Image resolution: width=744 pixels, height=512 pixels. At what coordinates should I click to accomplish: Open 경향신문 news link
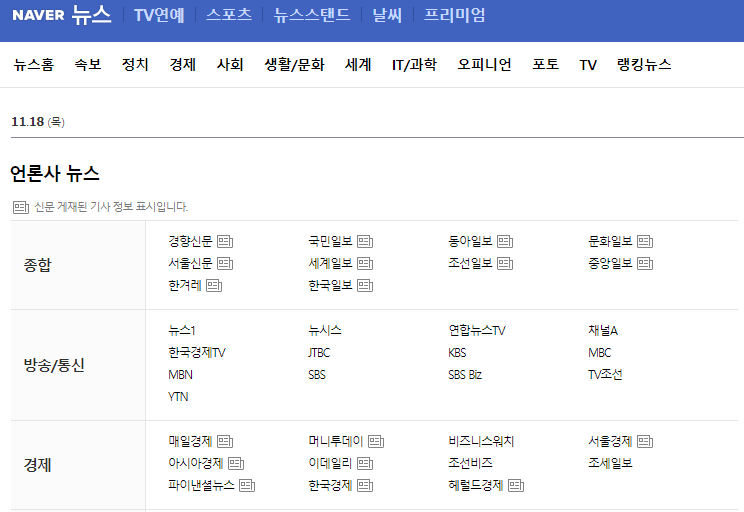[x=190, y=242]
